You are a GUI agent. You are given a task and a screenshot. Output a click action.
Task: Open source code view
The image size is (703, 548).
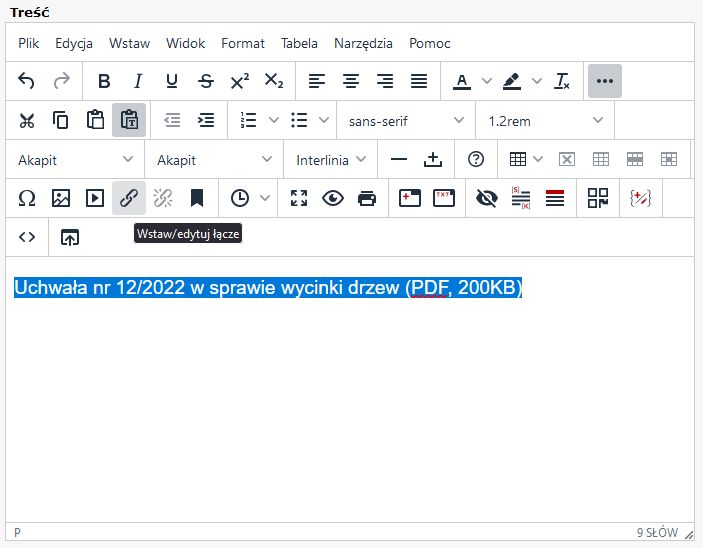click(x=27, y=237)
